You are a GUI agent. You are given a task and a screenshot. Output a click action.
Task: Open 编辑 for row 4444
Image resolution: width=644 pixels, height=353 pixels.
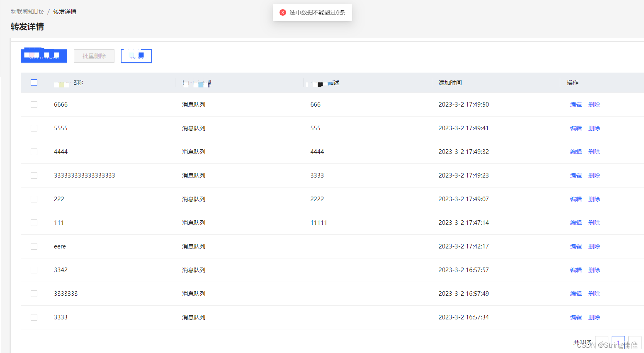coord(576,152)
